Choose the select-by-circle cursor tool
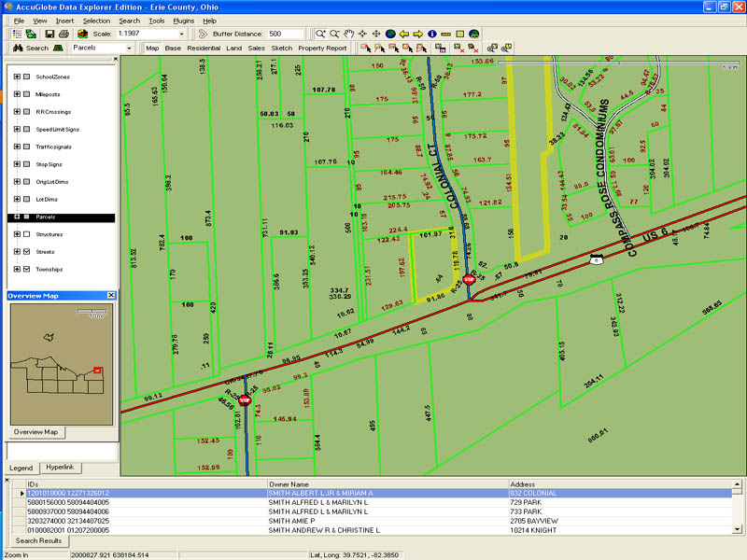This screenshot has height=560, width=747. (x=407, y=49)
